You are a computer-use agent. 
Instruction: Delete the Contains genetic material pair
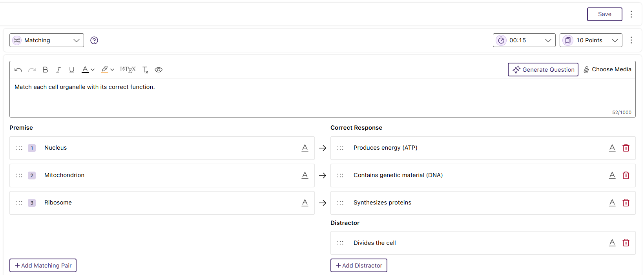click(x=626, y=175)
